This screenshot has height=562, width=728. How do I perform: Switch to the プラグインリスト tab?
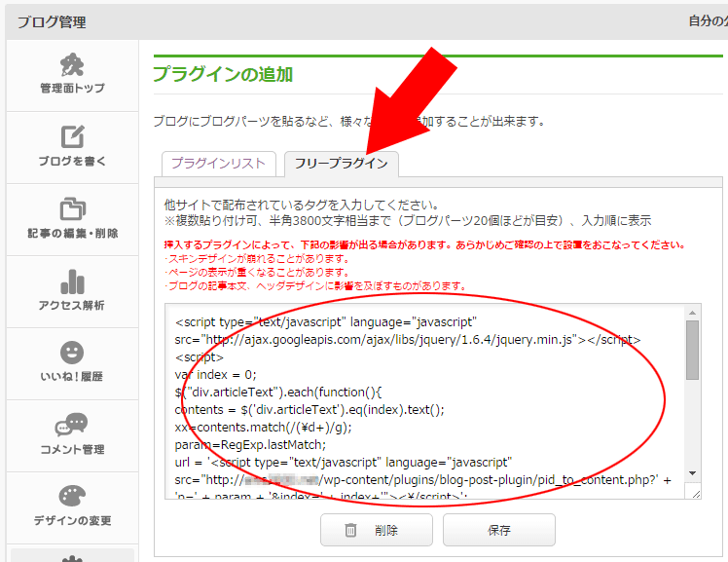[x=219, y=164]
